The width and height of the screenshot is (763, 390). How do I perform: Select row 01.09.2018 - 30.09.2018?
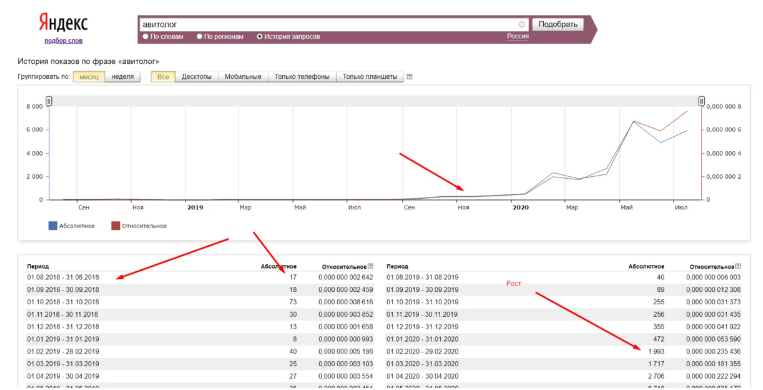click(x=200, y=290)
